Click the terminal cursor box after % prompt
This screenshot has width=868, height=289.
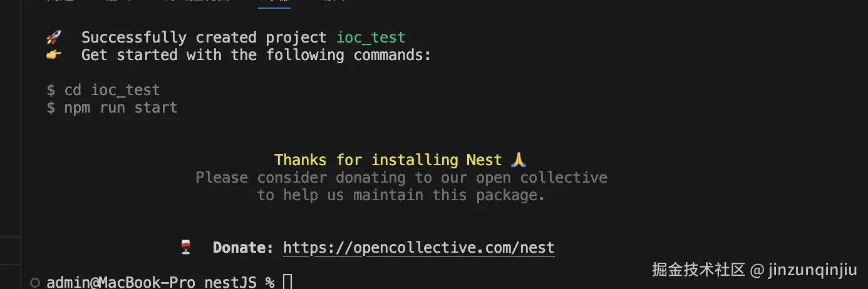(x=287, y=282)
